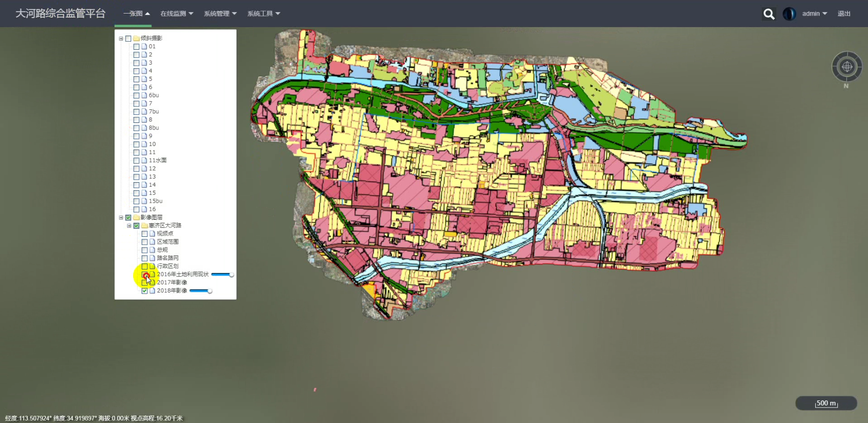This screenshot has width=868, height=423.
Task: Open the admin account dropdown
Action: tap(814, 14)
